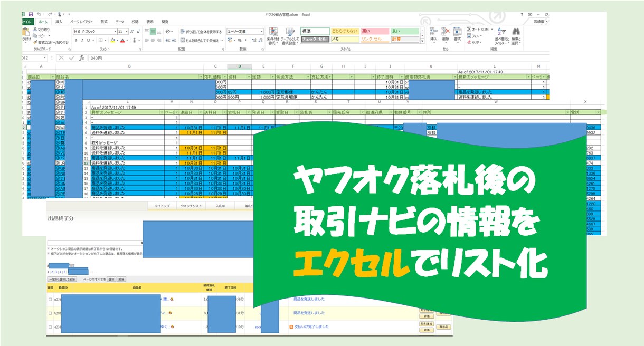Screen dimensions: 644x346
Task: Apply percent style % button
Action: point(240,40)
